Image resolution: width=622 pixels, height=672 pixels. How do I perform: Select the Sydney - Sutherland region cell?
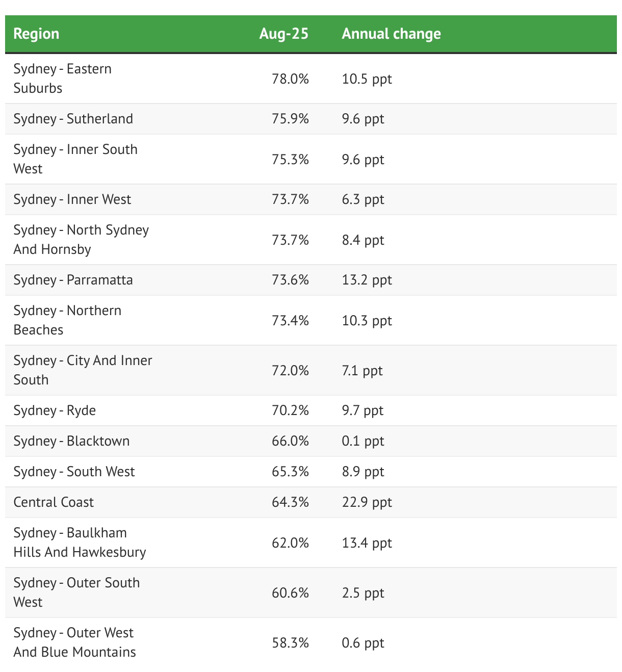coord(73,119)
